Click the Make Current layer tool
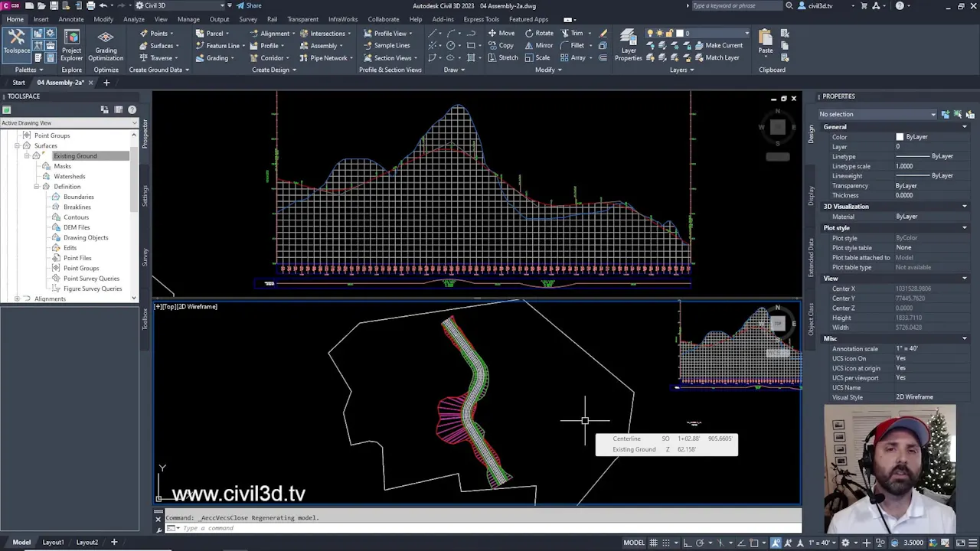Image resolution: width=980 pixels, height=551 pixels. tap(718, 45)
